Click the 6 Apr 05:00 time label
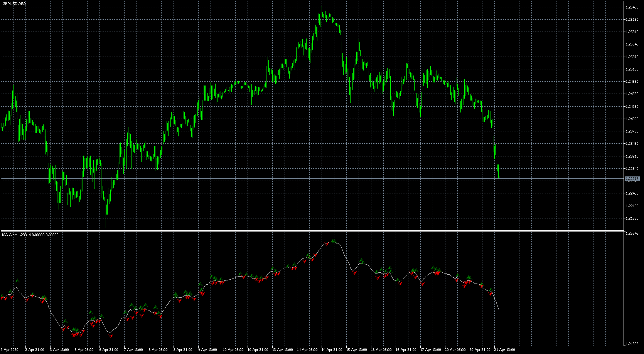This screenshot has height=354, width=644. click(84, 350)
